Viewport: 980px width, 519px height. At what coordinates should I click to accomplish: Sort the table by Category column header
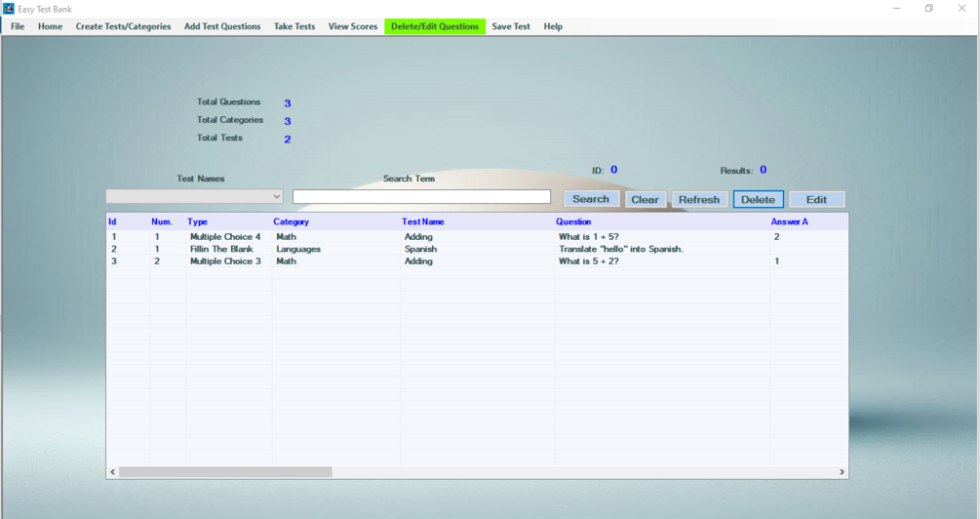click(292, 221)
